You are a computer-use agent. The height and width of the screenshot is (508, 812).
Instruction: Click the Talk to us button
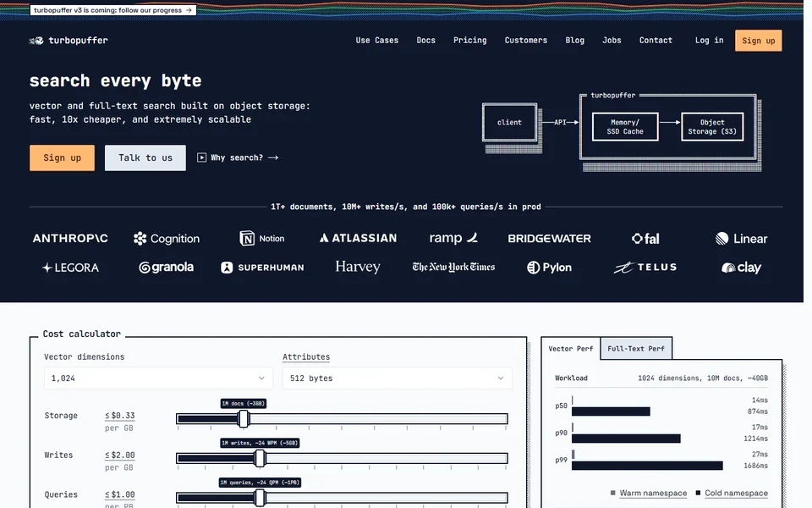point(145,157)
